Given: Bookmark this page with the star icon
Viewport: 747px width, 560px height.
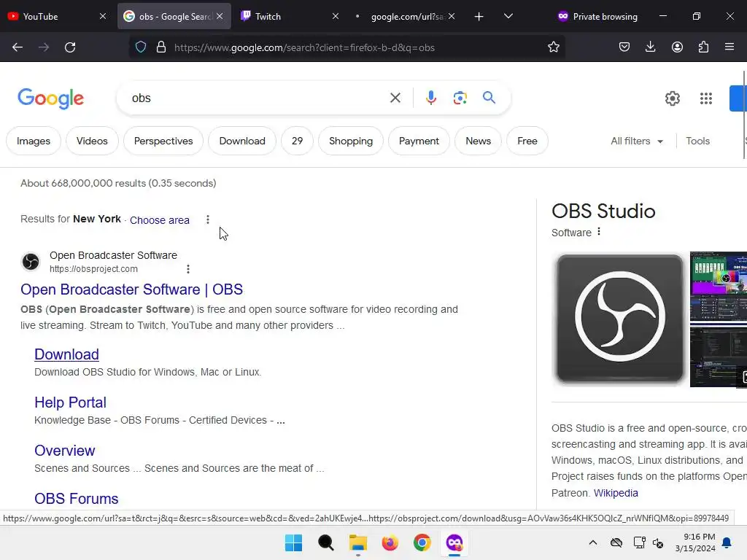Looking at the screenshot, I should pyautogui.click(x=553, y=47).
